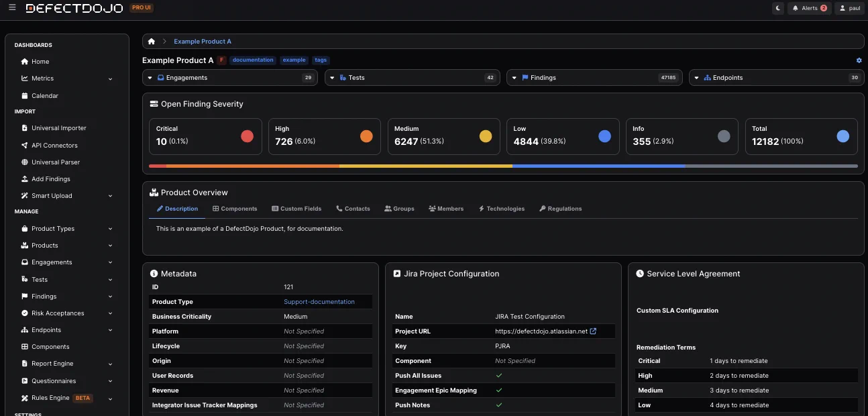The image size is (868, 416).
Task: Click the hamburger menu icon
Action: (x=12, y=8)
